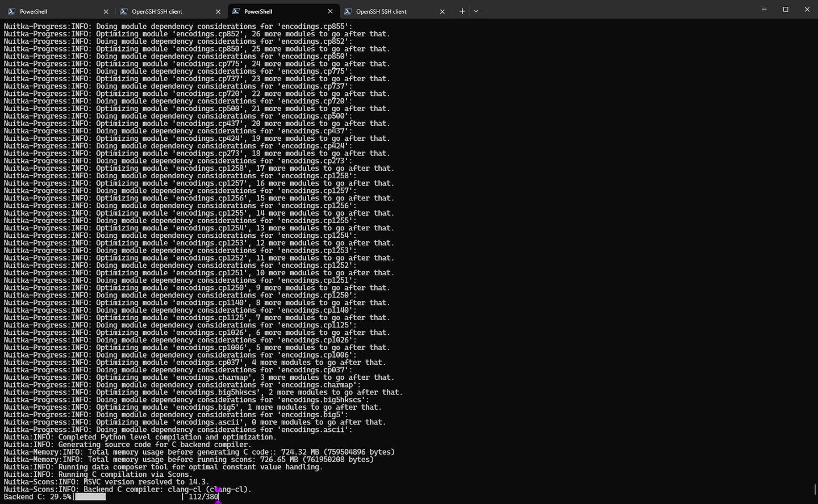Click the 'Generating source code for C backend compiler.' line
The image size is (818, 504).
pyautogui.click(x=127, y=444)
